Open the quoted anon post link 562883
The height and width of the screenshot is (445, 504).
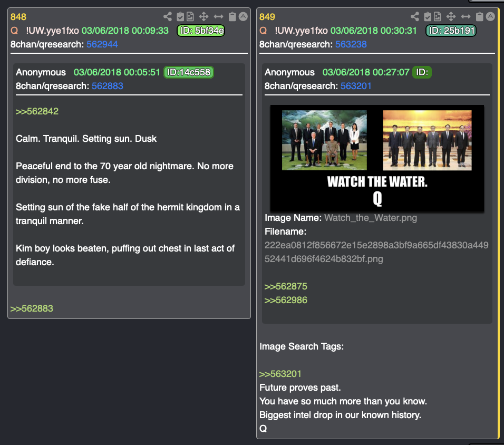click(108, 86)
